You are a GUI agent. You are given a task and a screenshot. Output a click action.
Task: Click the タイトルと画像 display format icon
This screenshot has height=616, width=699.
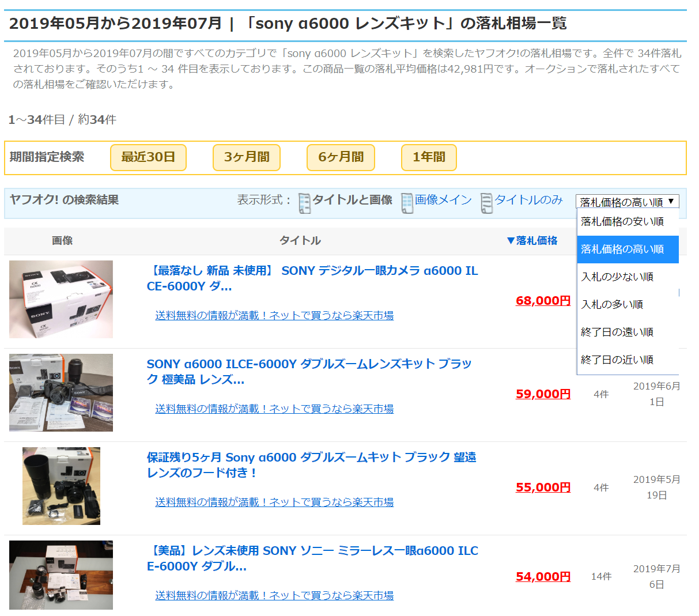pos(304,203)
